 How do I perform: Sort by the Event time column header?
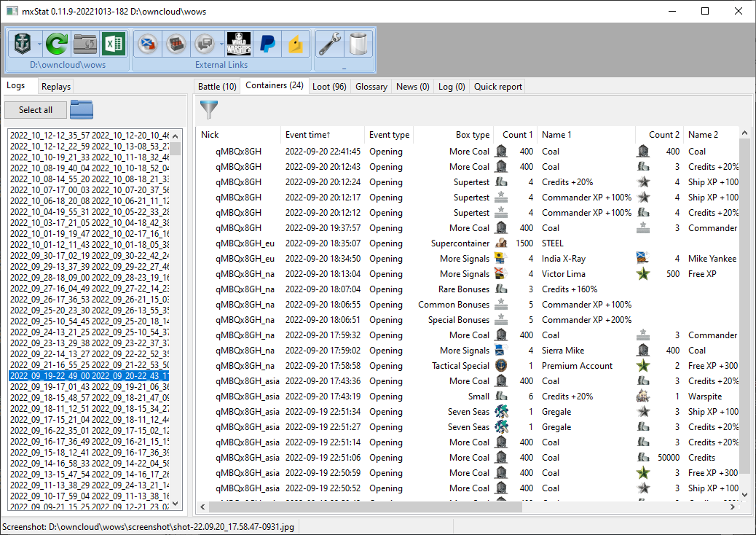click(x=322, y=135)
